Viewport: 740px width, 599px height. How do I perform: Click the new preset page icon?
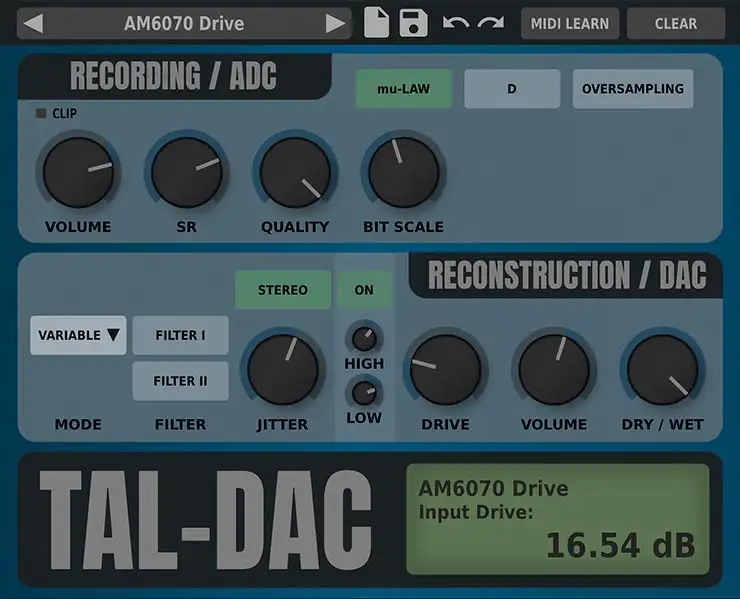pyautogui.click(x=377, y=22)
